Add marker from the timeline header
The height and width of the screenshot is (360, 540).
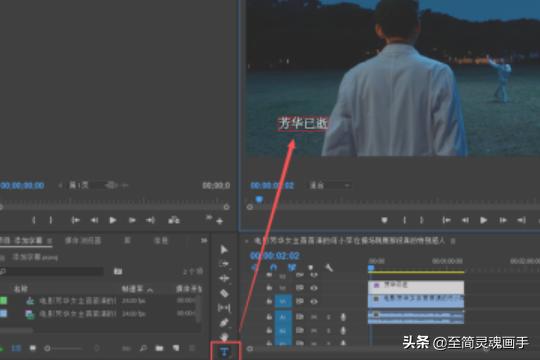(310, 267)
